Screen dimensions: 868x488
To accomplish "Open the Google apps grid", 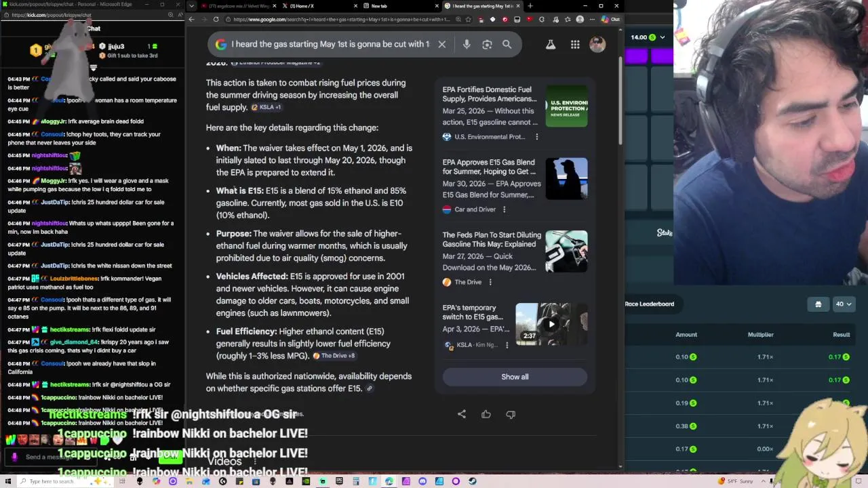I will point(575,44).
